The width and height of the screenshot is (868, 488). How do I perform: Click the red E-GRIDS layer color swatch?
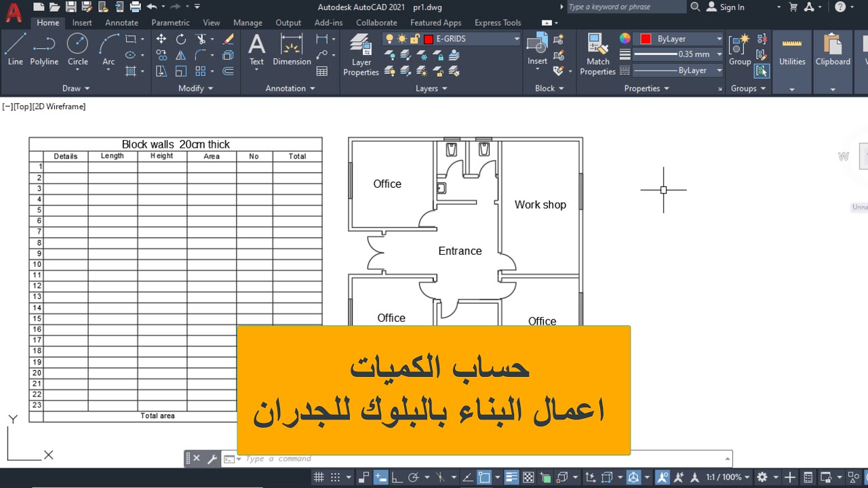coord(429,39)
